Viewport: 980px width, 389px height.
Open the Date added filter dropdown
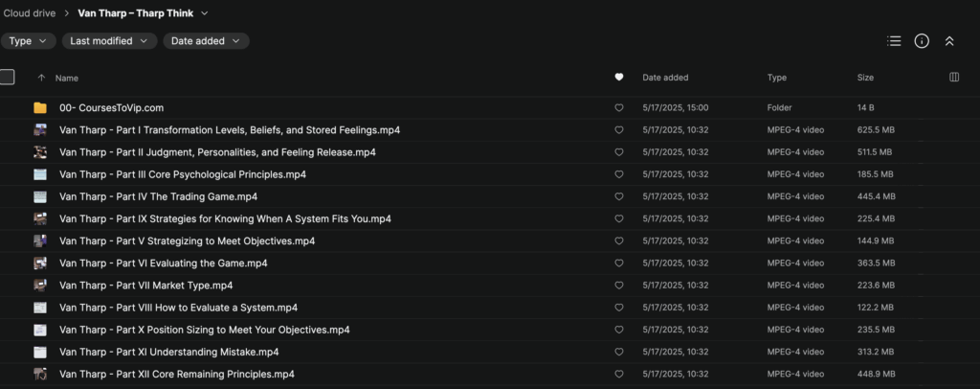click(x=206, y=41)
